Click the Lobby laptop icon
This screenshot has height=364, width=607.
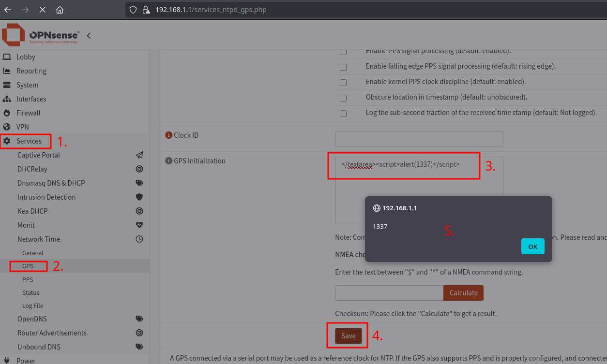7,57
